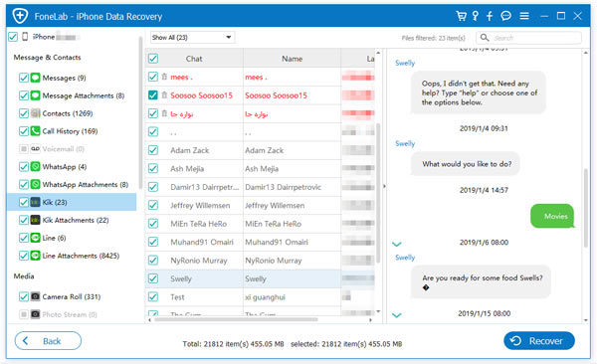Click conversation preview scrollbar down arrow
Viewport: 597px width, 364px height.
pos(586,320)
